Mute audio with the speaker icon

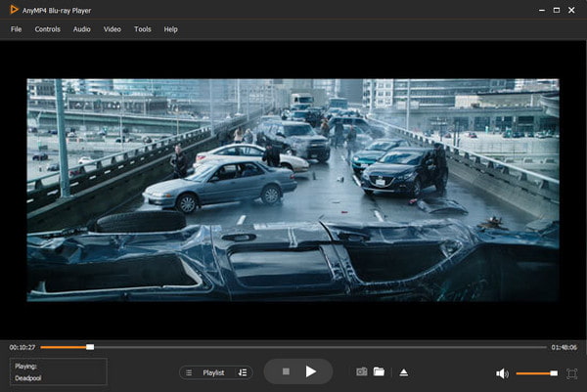click(x=502, y=373)
